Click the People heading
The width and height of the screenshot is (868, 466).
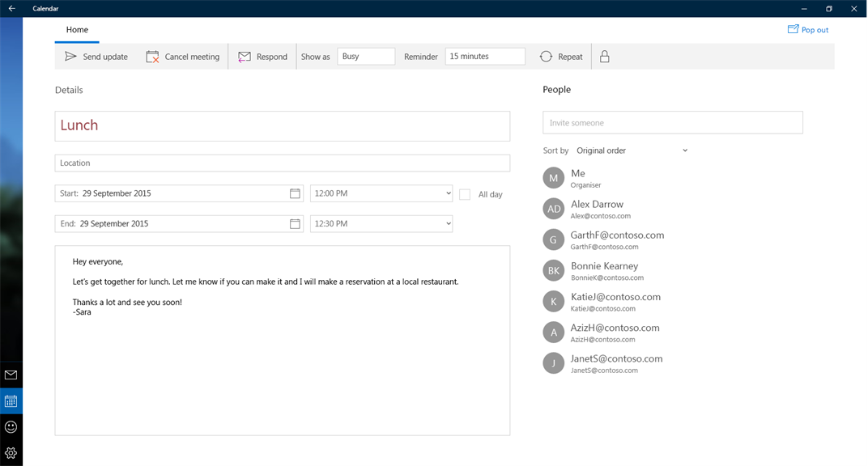point(556,90)
